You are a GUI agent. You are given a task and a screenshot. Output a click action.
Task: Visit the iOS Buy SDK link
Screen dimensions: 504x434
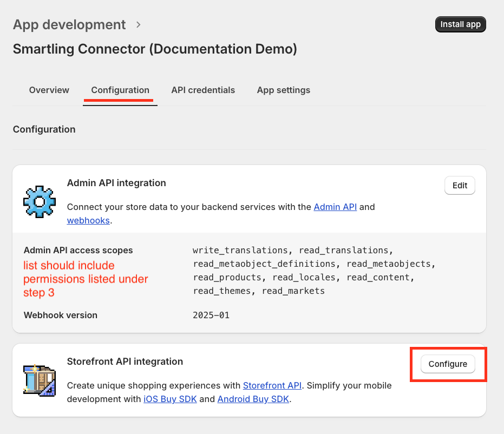coord(170,399)
